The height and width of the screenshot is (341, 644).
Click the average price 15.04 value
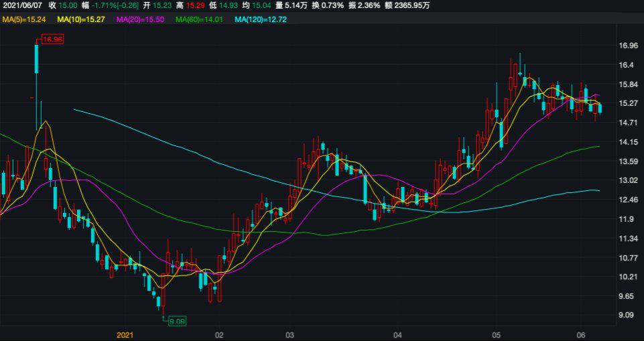(261, 5)
